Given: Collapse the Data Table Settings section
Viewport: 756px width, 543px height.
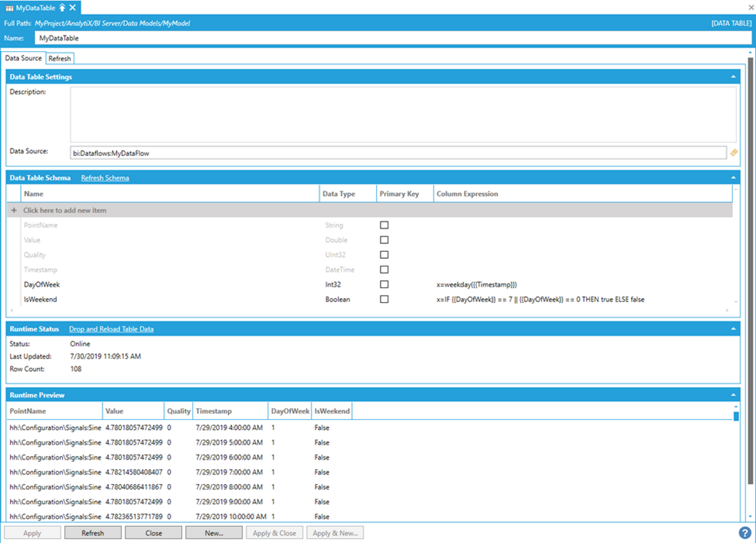Looking at the screenshot, I should (733, 77).
